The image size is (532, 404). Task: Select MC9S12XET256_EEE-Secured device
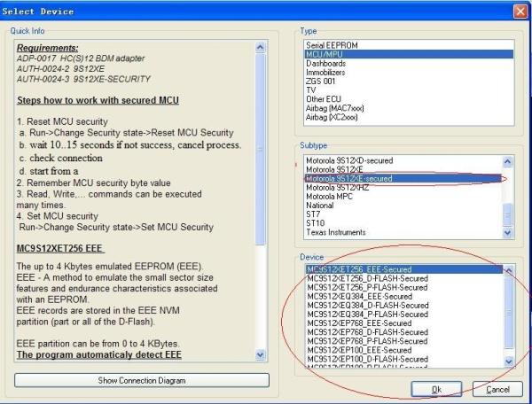pyautogui.click(x=403, y=269)
